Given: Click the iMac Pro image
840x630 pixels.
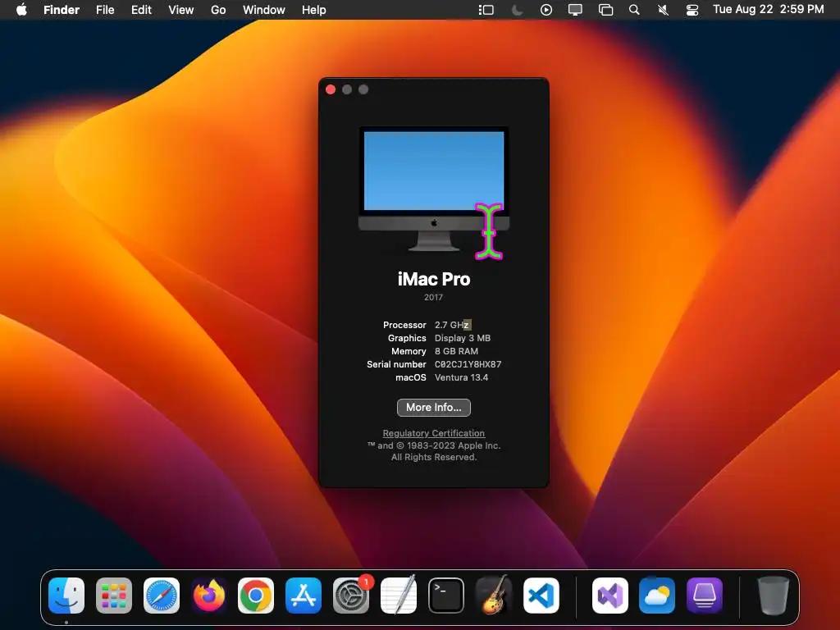Looking at the screenshot, I should pyautogui.click(x=433, y=189).
